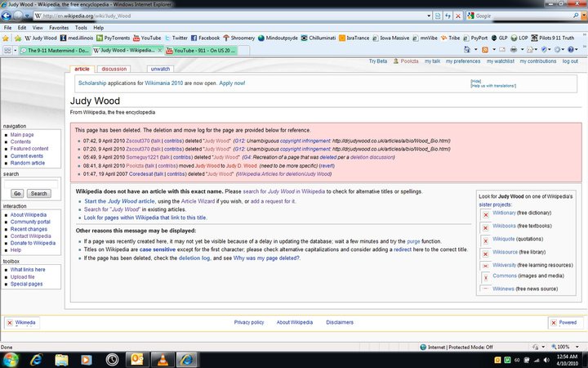Screen dimensions: 588x368
Task: Open the IsraTrance bookmark
Action: pyautogui.click(x=354, y=38)
